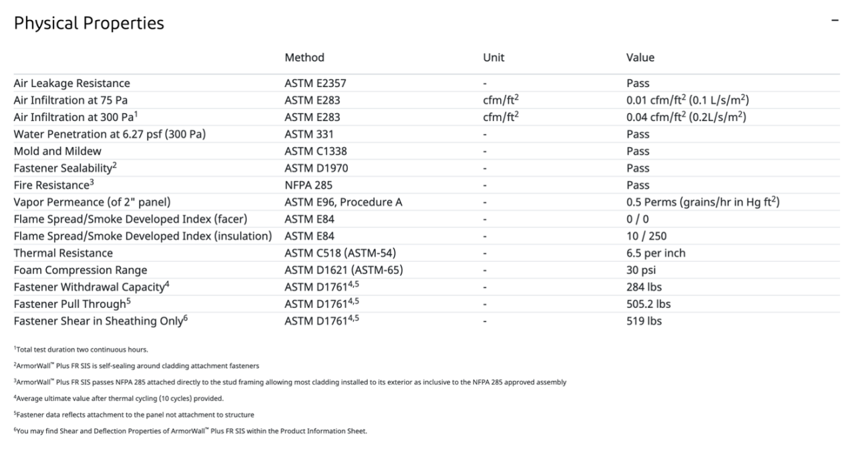Screen dimensions: 868x449
Task: Collapse the Physical Properties section with the minus icon
Action: (x=835, y=21)
